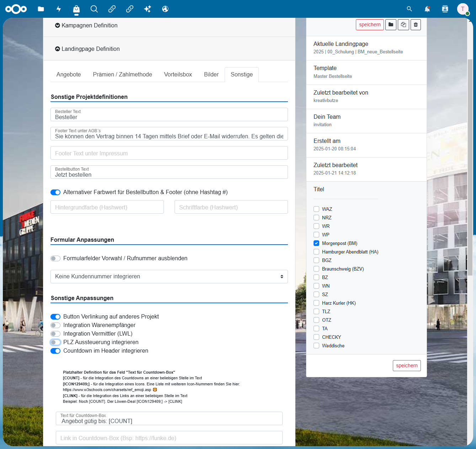
Task: Disable Countdown im Header integrieren switch
Action: click(55, 351)
